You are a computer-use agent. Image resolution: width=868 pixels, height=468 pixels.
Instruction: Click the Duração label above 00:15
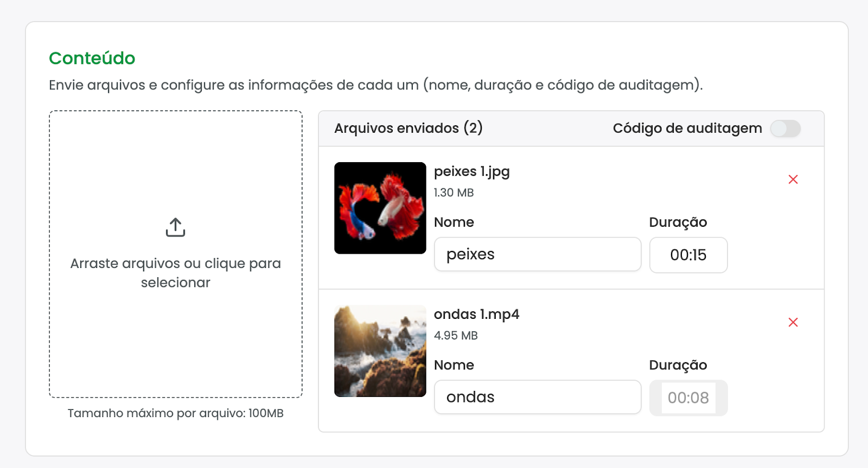coord(678,222)
